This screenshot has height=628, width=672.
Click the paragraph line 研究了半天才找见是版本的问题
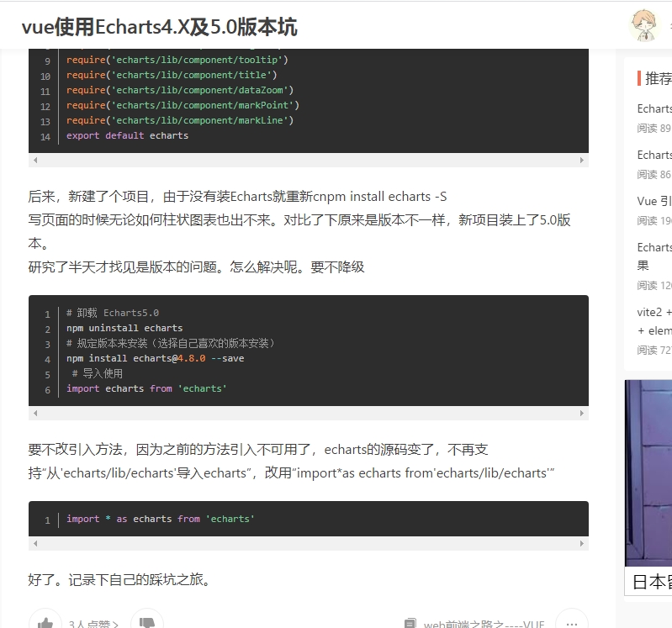tap(196, 267)
